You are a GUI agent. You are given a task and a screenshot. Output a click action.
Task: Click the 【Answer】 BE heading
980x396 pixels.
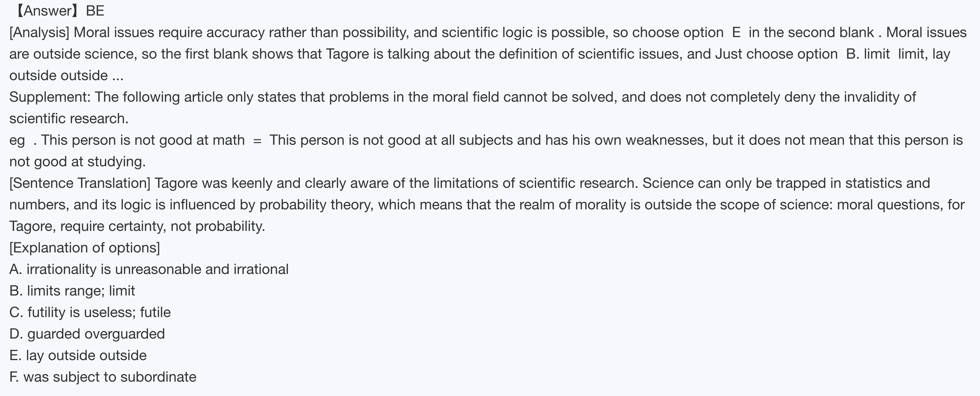59,11
